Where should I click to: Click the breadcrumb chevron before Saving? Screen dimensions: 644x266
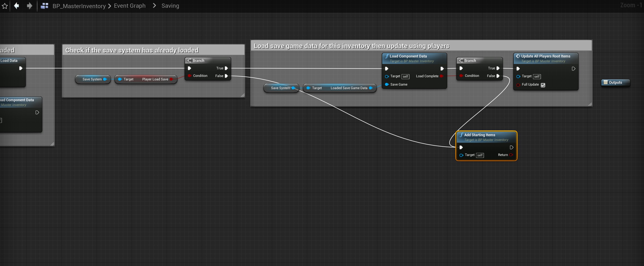(154, 5)
